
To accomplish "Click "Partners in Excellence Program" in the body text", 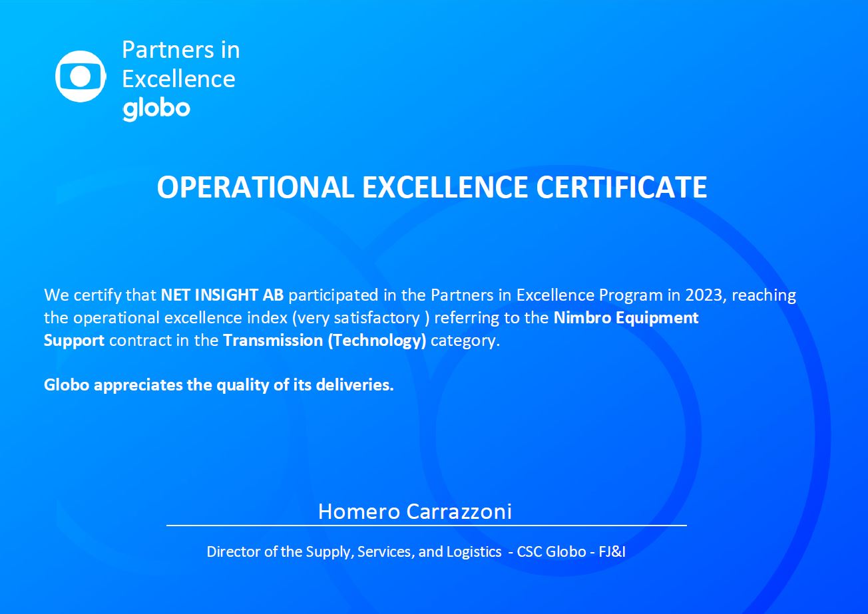I will click(x=546, y=295).
